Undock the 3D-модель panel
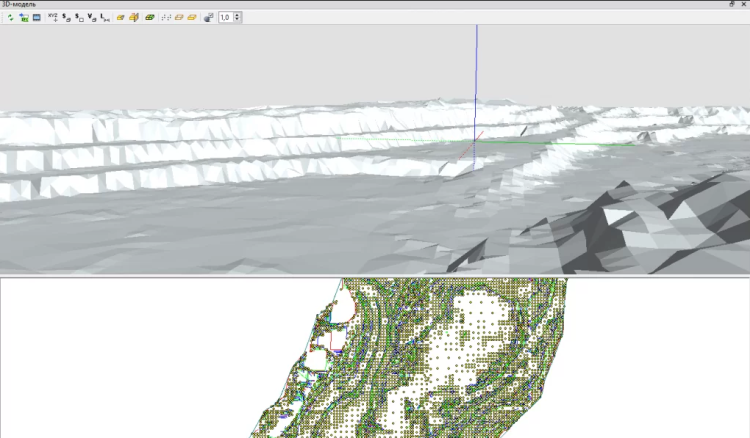 [731, 4]
